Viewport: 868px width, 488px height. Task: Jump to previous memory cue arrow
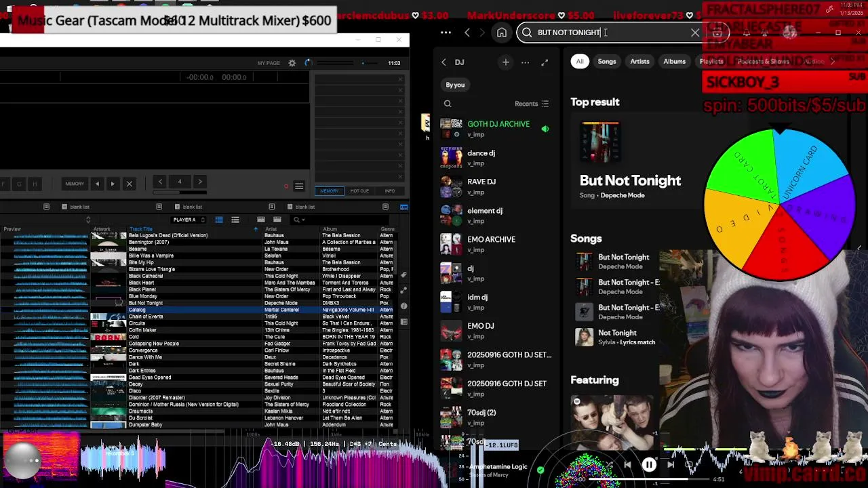point(97,184)
